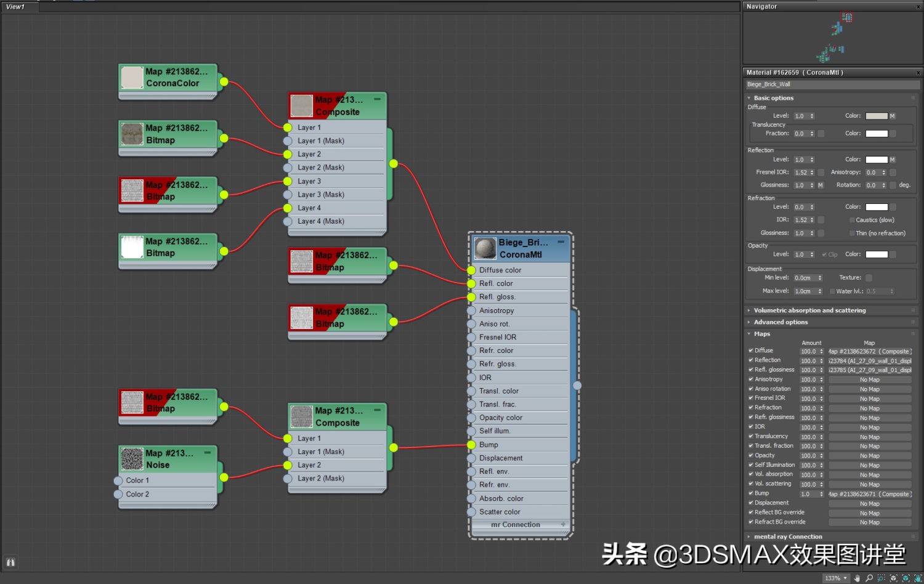Click Zoom Extents Selected icon

pyautogui.click(x=906, y=578)
